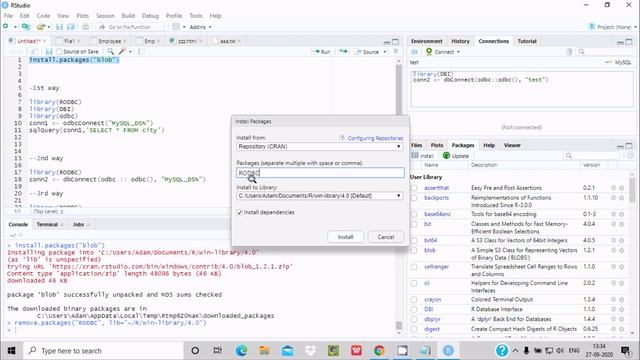Open Task View on taskbar
640x360 pixels.
[218, 351]
